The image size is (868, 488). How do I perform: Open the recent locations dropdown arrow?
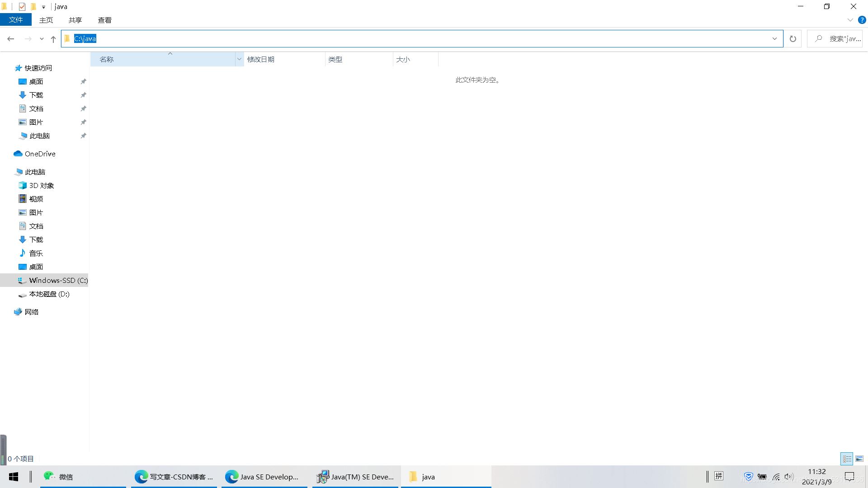pos(42,39)
